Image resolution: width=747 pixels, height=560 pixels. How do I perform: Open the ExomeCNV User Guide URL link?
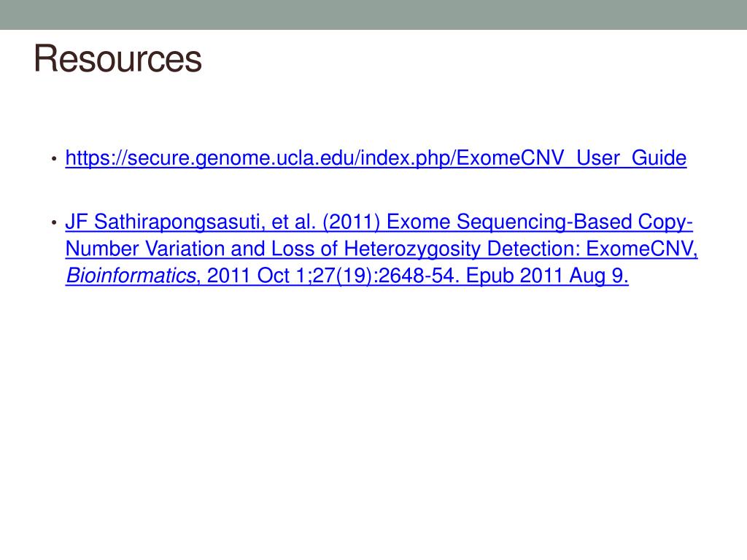(x=376, y=157)
